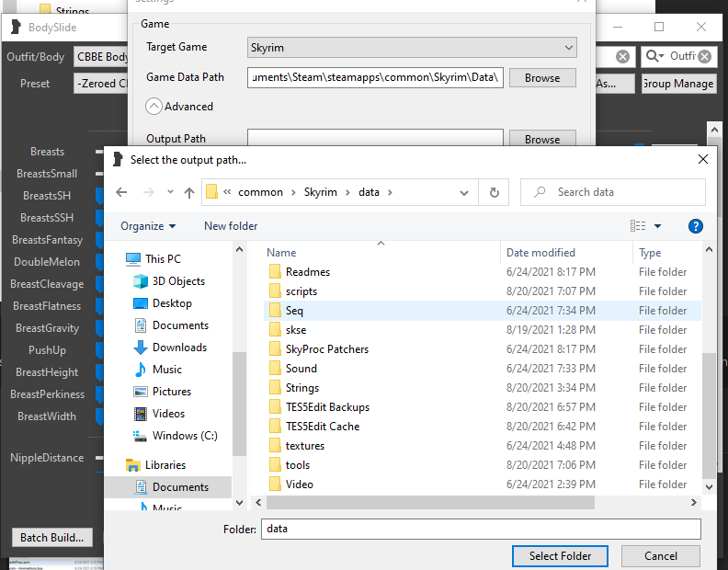728x570 pixels.
Task: Confirm with Select Folder button
Action: [560, 556]
